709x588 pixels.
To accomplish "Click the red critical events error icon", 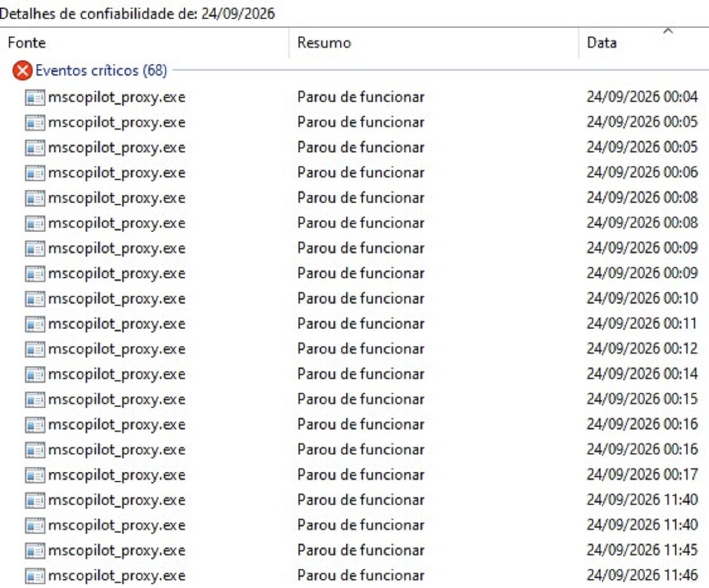I will tap(22, 72).
